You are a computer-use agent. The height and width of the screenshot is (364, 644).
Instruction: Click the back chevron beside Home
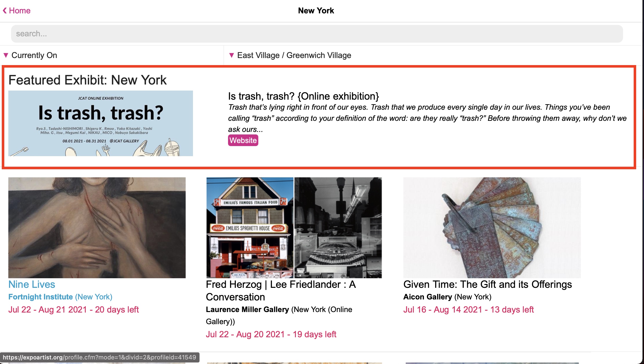click(x=5, y=11)
